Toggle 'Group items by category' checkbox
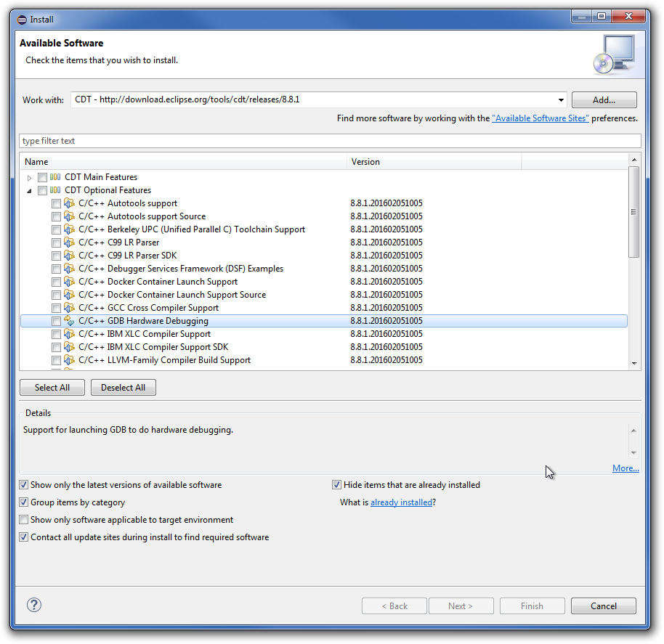 tap(24, 502)
